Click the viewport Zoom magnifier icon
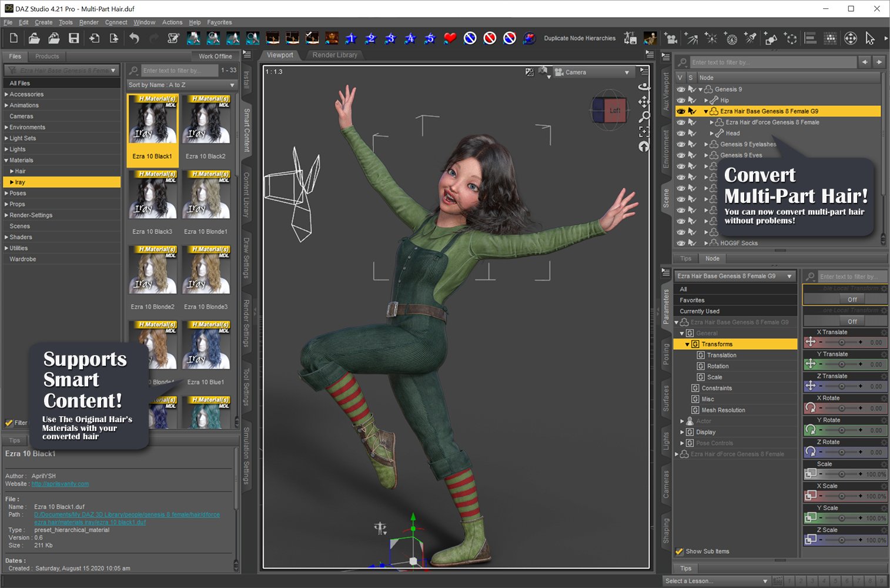This screenshot has height=588, width=890. coord(644,117)
